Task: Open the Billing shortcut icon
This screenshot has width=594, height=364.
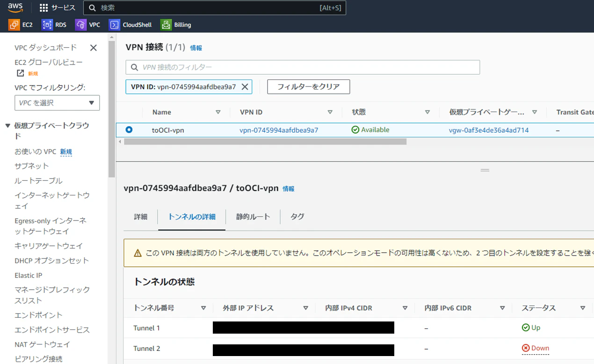Action: (x=166, y=25)
